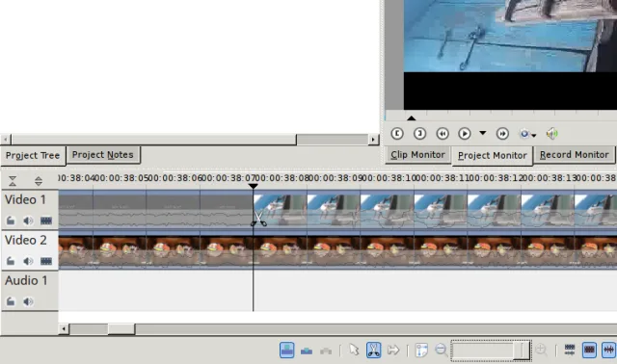The width and height of the screenshot is (617, 364).
Task: Click fit zoom to project icon
Action: click(421, 350)
